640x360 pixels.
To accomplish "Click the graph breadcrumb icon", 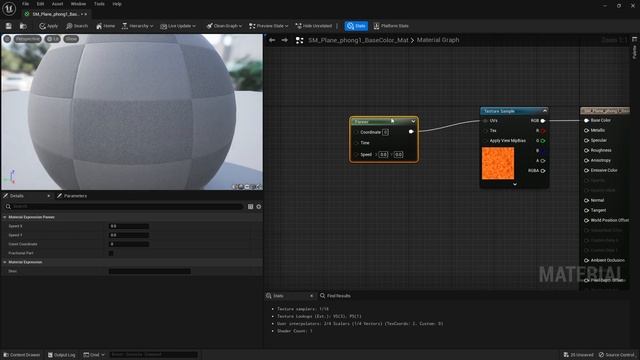I will 299,40.
